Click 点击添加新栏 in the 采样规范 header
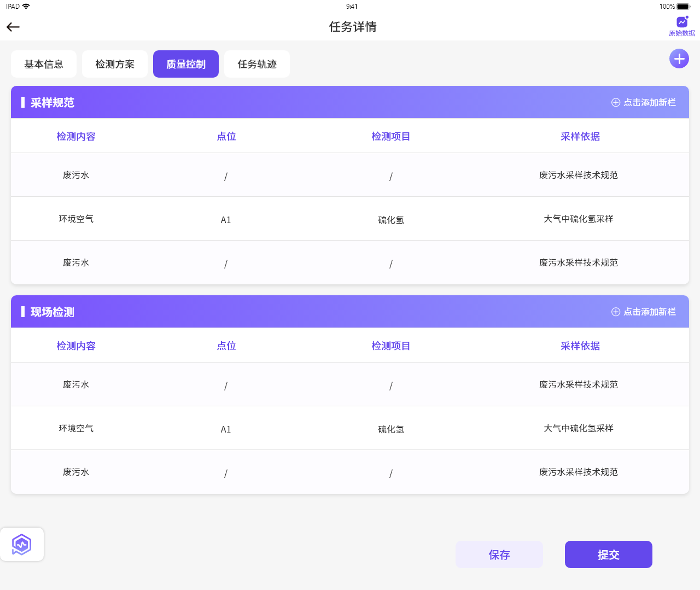The width and height of the screenshot is (700, 590). [644, 102]
